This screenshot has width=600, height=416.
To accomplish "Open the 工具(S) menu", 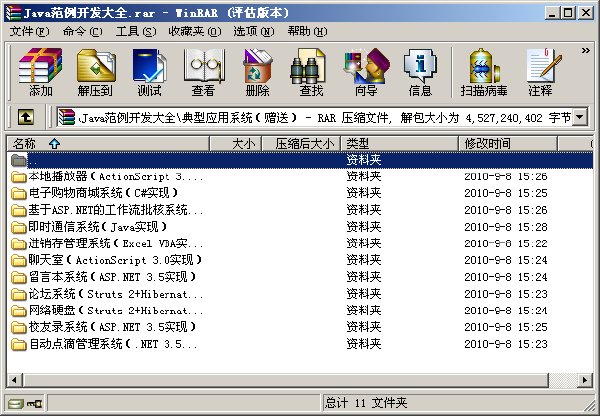I will click(136, 31).
